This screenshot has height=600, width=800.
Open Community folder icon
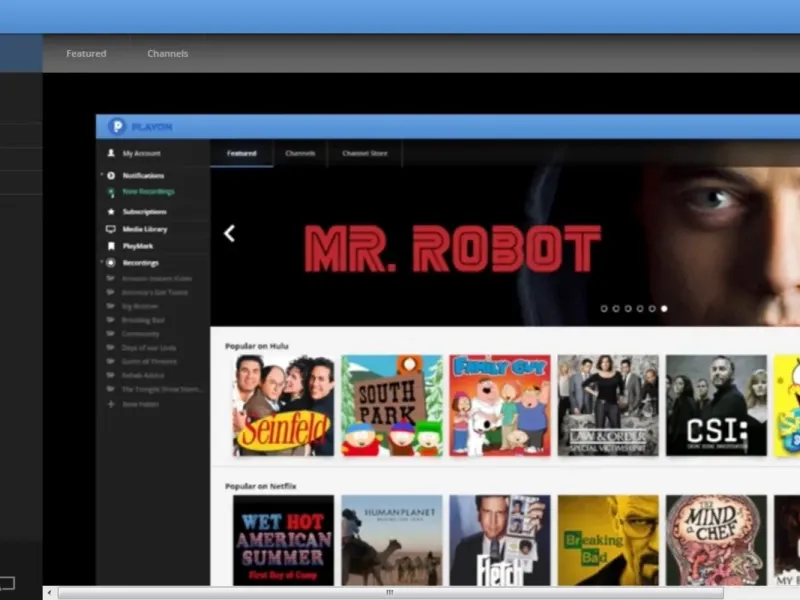coord(110,334)
